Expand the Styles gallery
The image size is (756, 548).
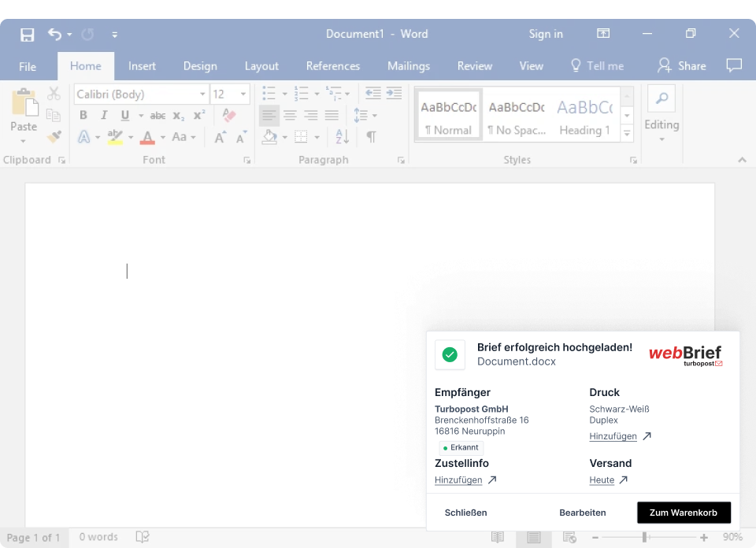click(x=627, y=134)
